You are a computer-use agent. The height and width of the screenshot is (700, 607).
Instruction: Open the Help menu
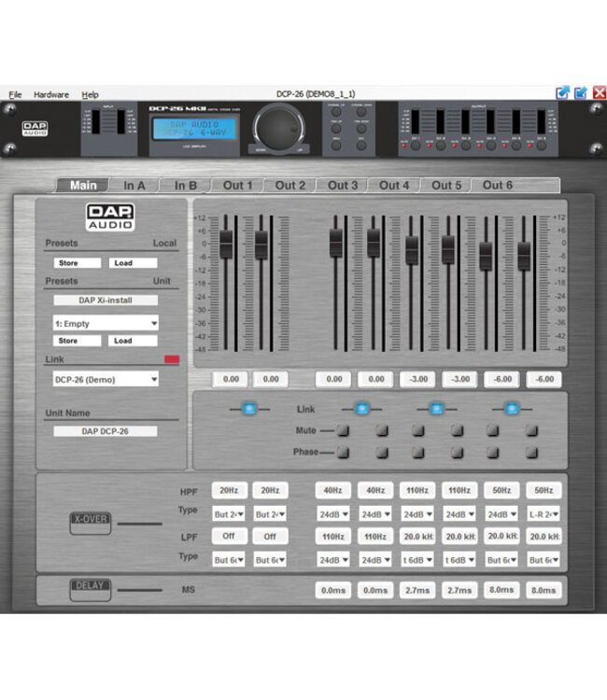click(x=90, y=94)
